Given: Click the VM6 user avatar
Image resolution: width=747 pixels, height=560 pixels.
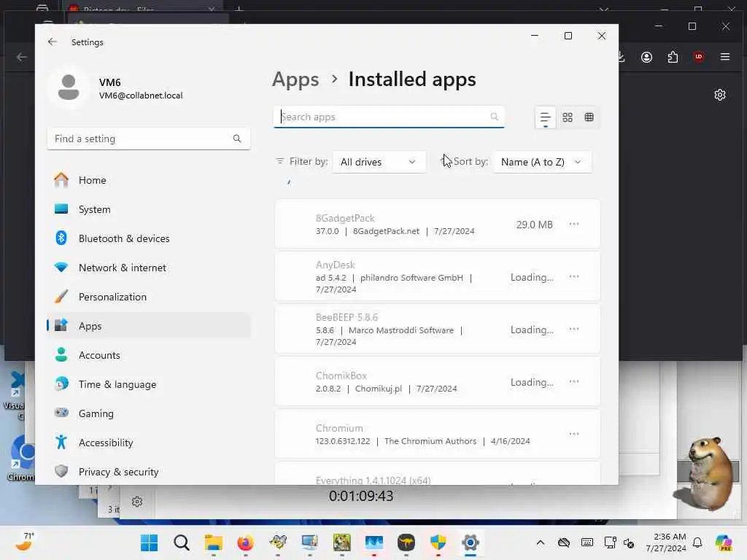Looking at the screenshot, I should (69, 88).
